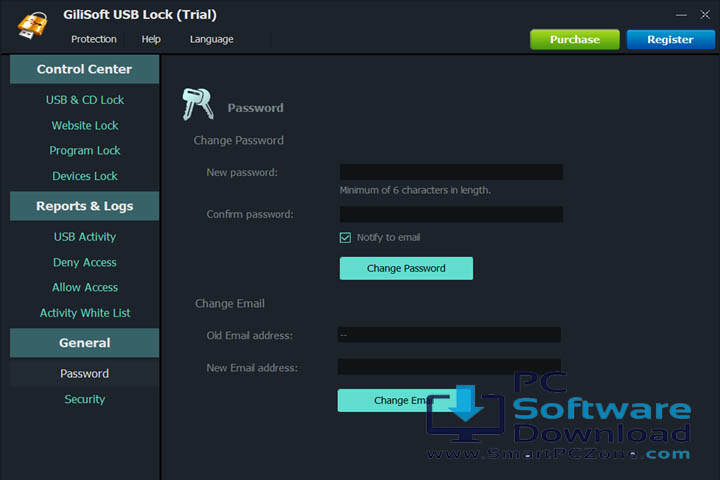The width and height of the screenshot is (720, 480).
Task: Open Devices Lock in sidebar
Action: (85, 176)
